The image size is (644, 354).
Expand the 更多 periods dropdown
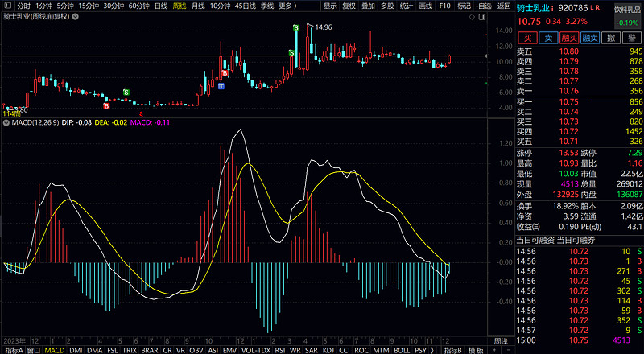tap(287, 6)
